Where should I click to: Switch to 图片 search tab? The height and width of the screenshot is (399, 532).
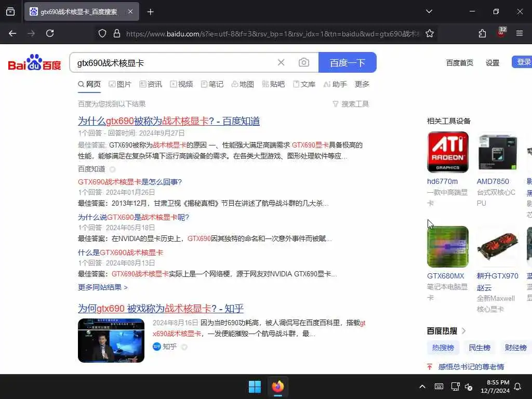120,84
